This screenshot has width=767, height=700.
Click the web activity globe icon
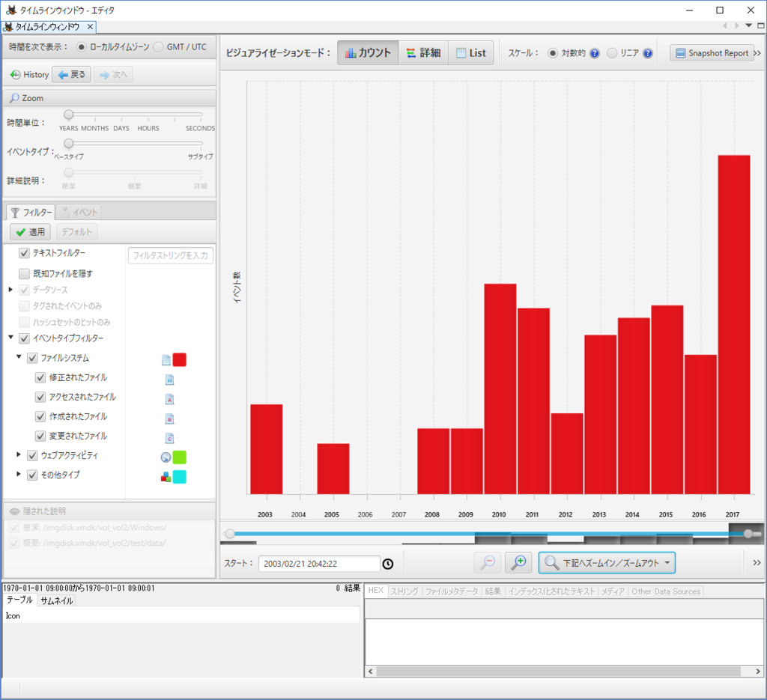click(166, 457)
